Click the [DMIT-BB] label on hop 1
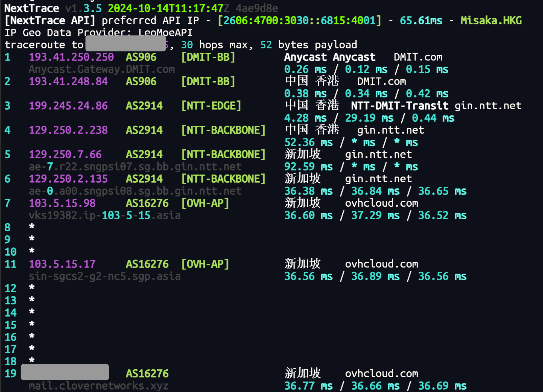The height and width of the screenshot is (392, 543). [x=208, y=57]
